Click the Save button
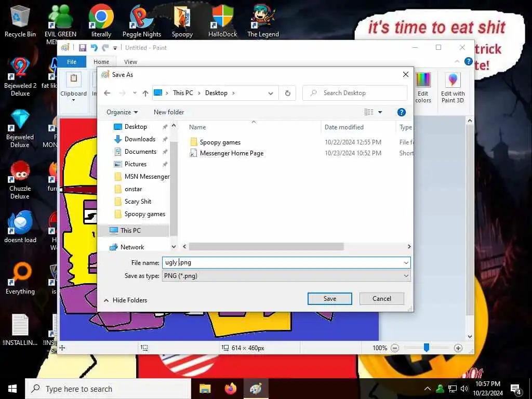The width and height of the screenshot is (532, 399). (x=329, y=299)
